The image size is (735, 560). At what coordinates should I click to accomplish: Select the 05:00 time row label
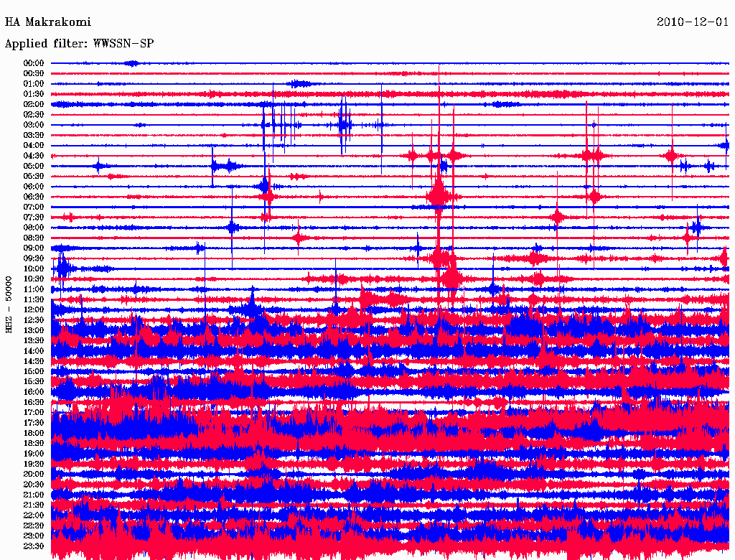click(34, 166)
